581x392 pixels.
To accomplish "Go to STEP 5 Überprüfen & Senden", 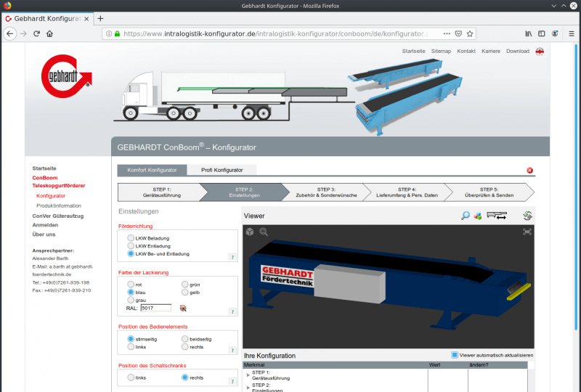I will 489,192.
